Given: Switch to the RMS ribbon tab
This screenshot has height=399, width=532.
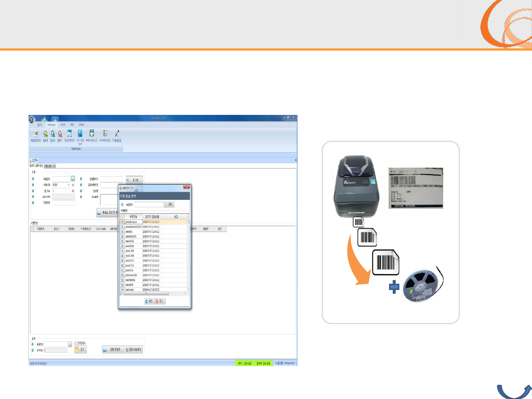Looking at the screenshot, I should [x=72, y=125].
